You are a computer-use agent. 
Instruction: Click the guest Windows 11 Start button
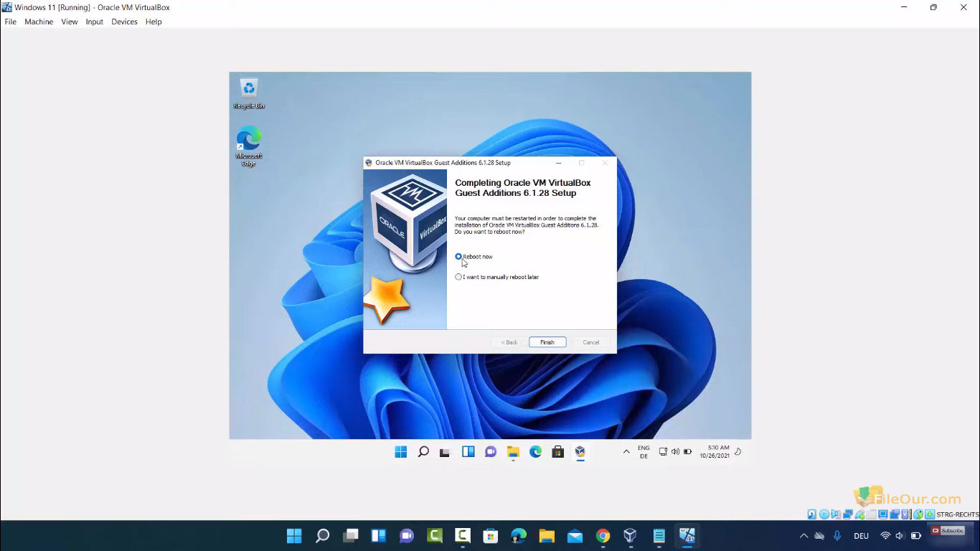(x=401, y=452)
